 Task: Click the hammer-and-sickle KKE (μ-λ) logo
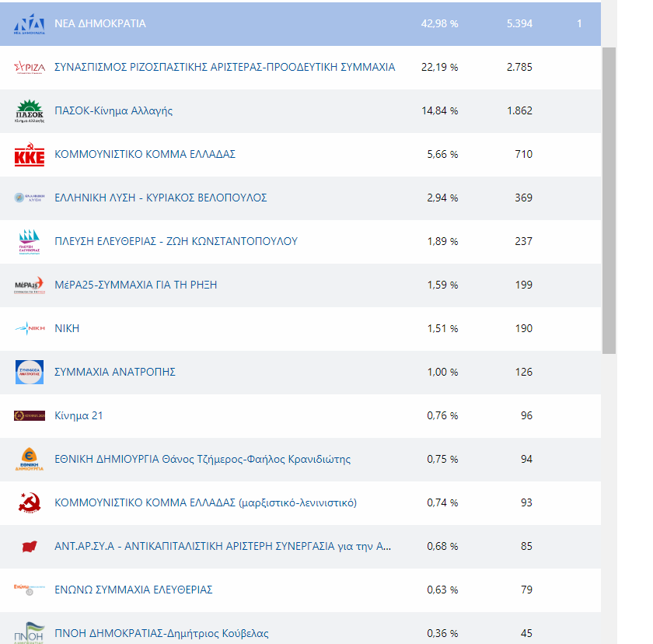(30, 503)
